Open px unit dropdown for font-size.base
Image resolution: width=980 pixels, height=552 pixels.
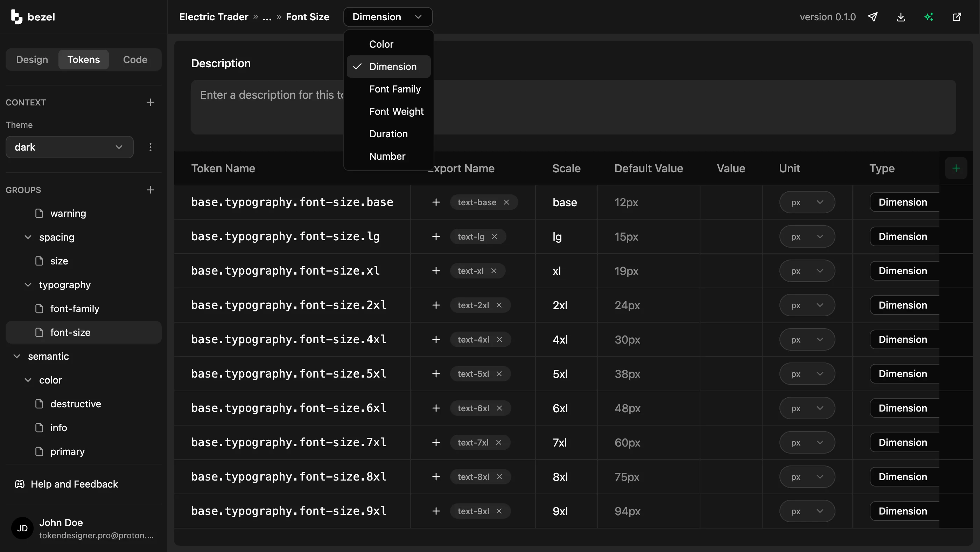(x=807, y=202)
